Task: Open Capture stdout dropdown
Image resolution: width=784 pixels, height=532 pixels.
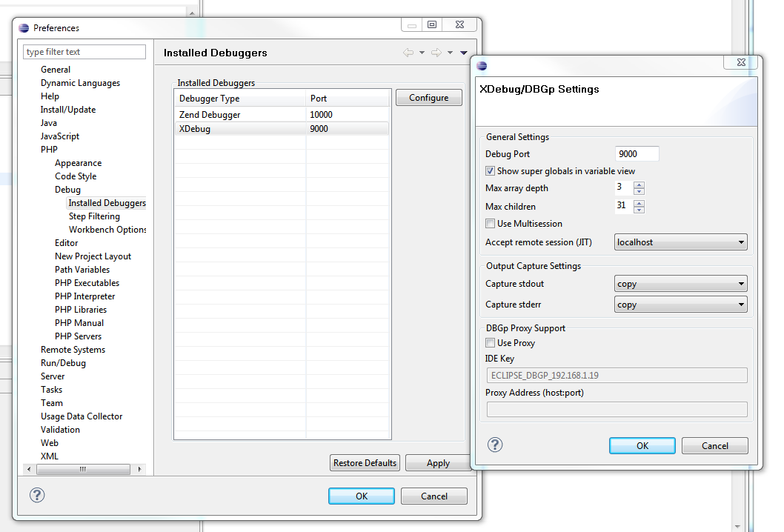Action: [680, 284]
